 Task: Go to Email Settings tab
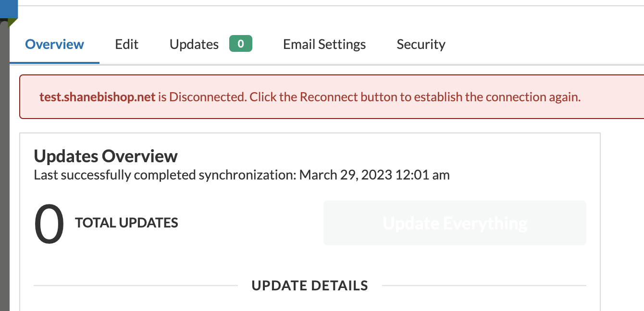tap(324, 44)
